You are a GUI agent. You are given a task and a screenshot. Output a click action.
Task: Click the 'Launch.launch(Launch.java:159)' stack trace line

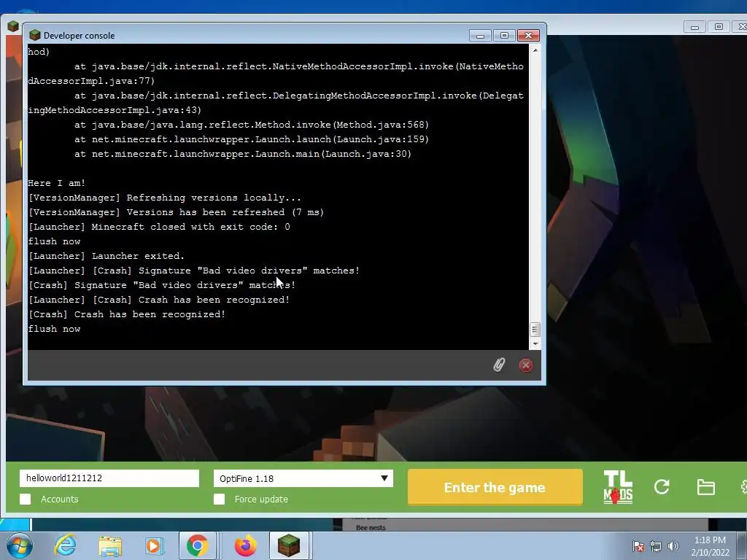click(252, 139)
